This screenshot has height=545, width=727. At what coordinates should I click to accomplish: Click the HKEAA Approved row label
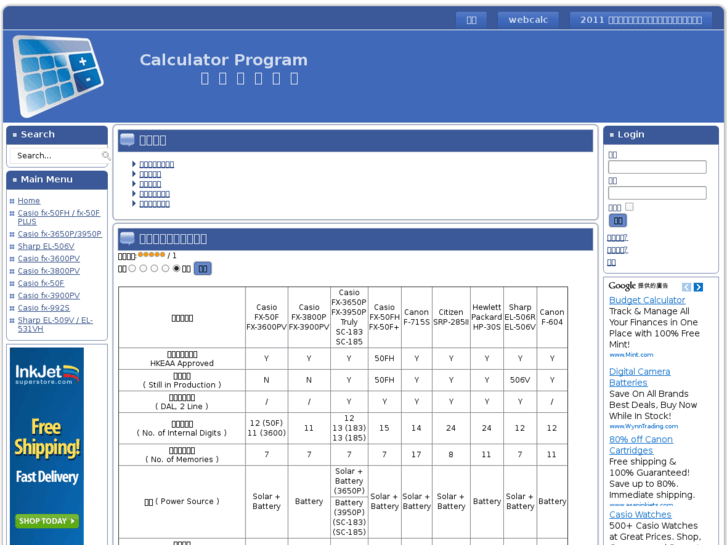[182, 359]
